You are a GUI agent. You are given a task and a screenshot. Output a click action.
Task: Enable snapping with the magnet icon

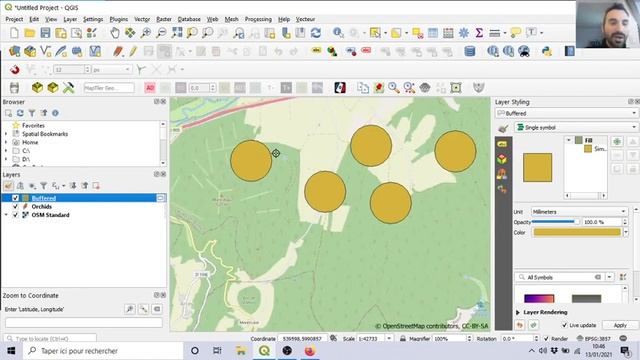pyautogui.click(x=15, y=69)
